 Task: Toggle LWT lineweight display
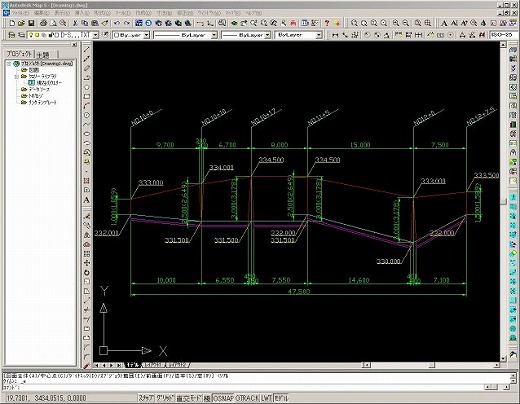click(x=266, y=398)
